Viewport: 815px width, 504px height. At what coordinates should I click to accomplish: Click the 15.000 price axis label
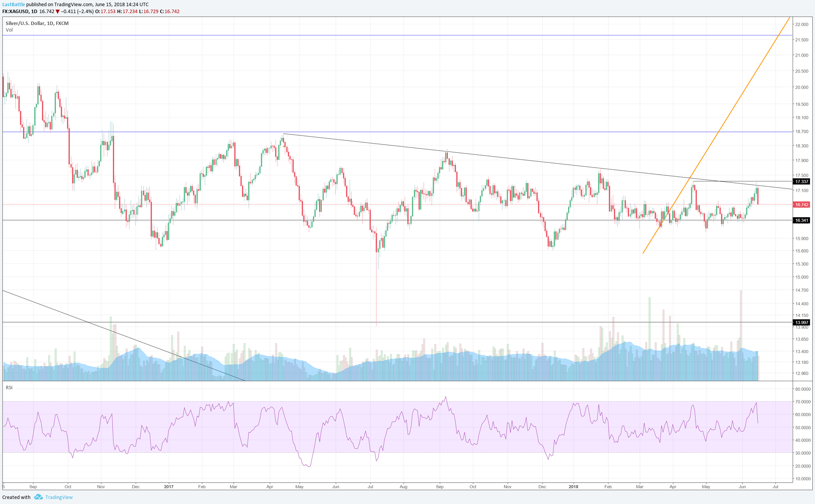pos(802,277)
